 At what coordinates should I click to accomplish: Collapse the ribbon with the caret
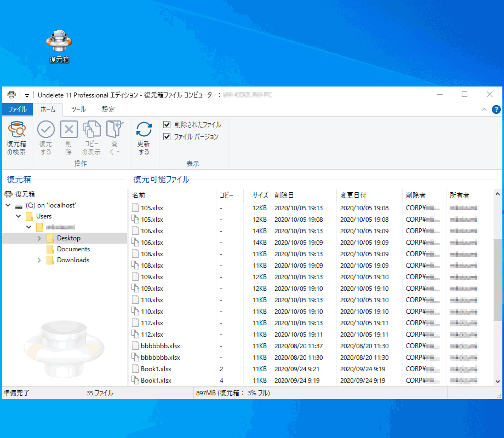484,109
